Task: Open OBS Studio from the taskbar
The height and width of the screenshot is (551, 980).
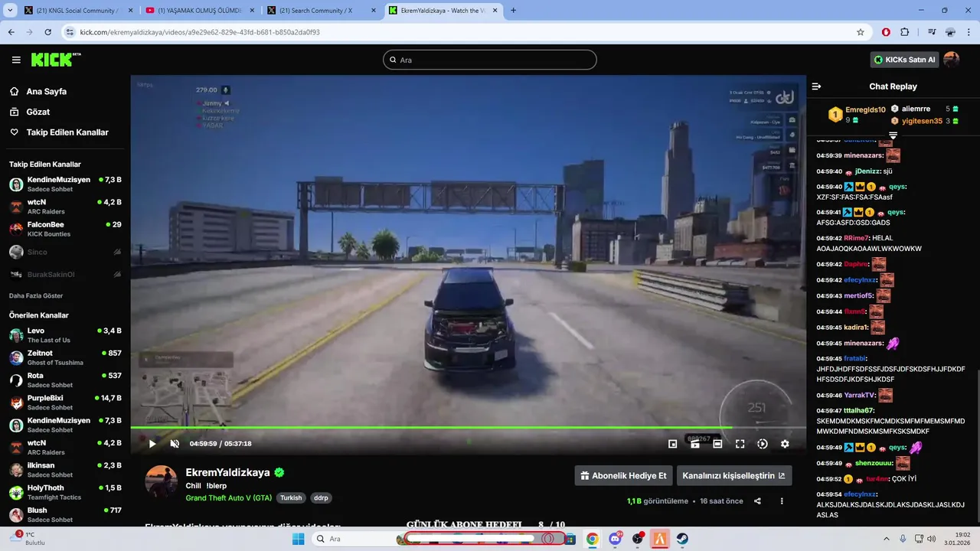Action: coord(638,539)
